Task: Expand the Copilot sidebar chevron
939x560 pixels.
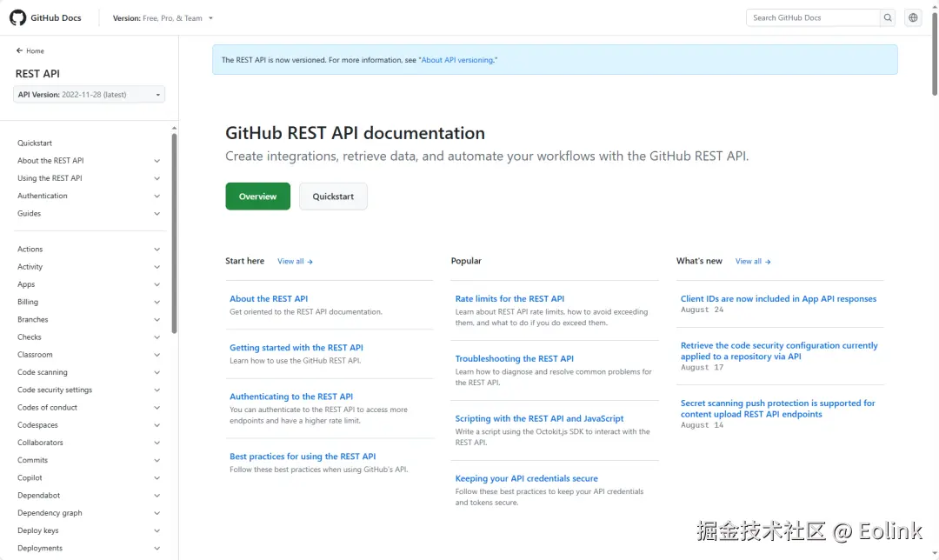Action: [157, 478]
